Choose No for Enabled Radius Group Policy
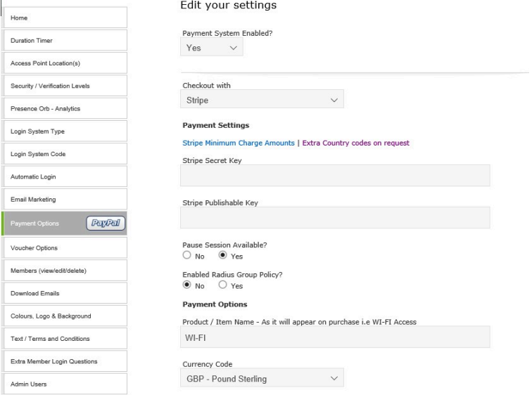This screenshot has width=532, height=395. pyautogui.click(x=187, y=285)
